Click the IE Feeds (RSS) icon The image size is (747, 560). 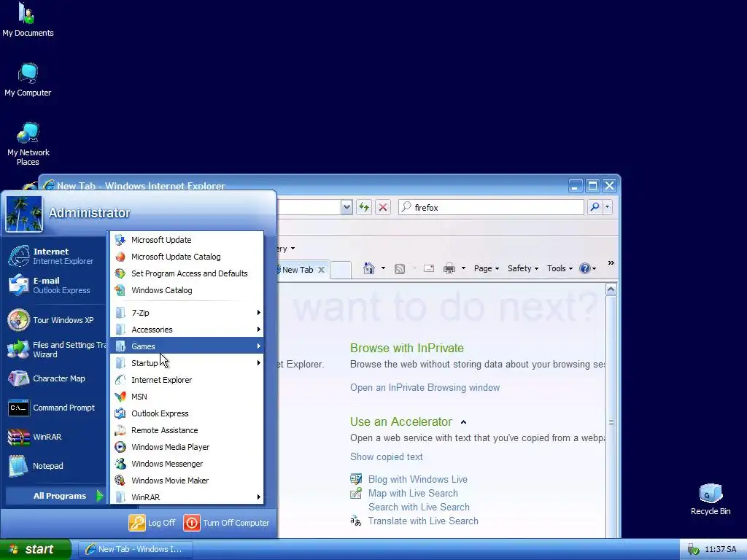tap(400, 268)
